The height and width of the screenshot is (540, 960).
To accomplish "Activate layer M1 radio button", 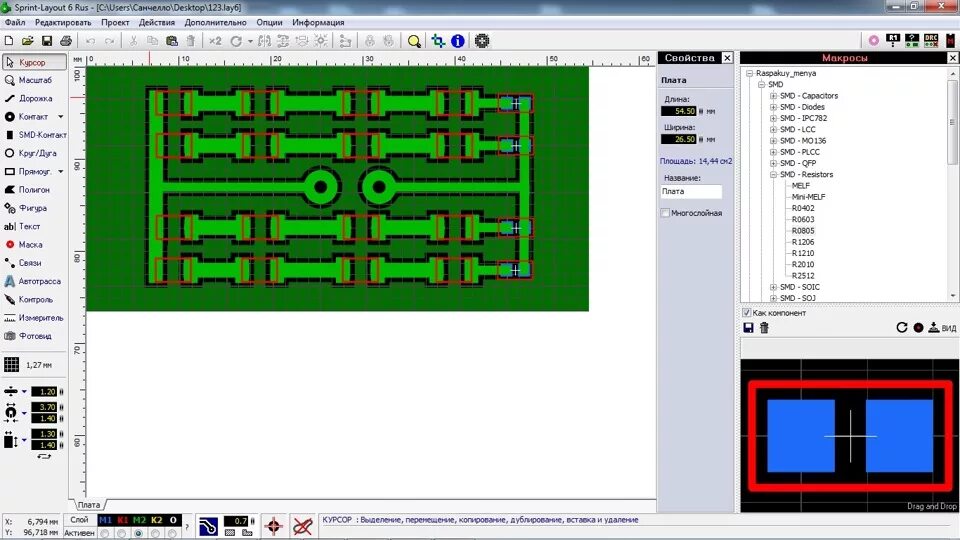I will pos(105,533).
